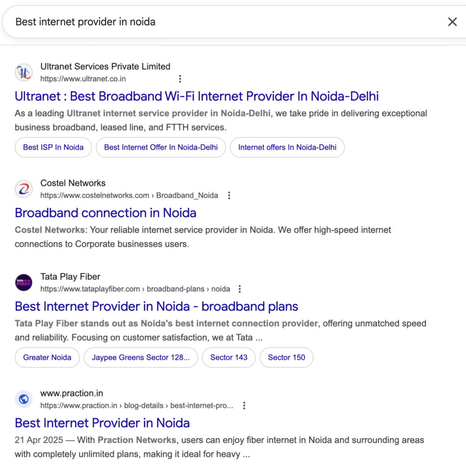466x476 pixels.
Task: Select "Best ISP In Noida" sitelink chip
Action: click(x=53, y=147)
